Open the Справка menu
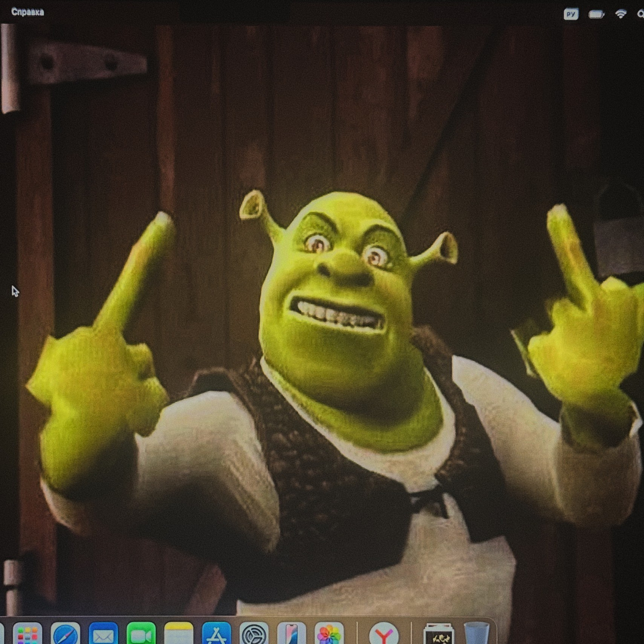644x644 pixels. pos(28,12)
